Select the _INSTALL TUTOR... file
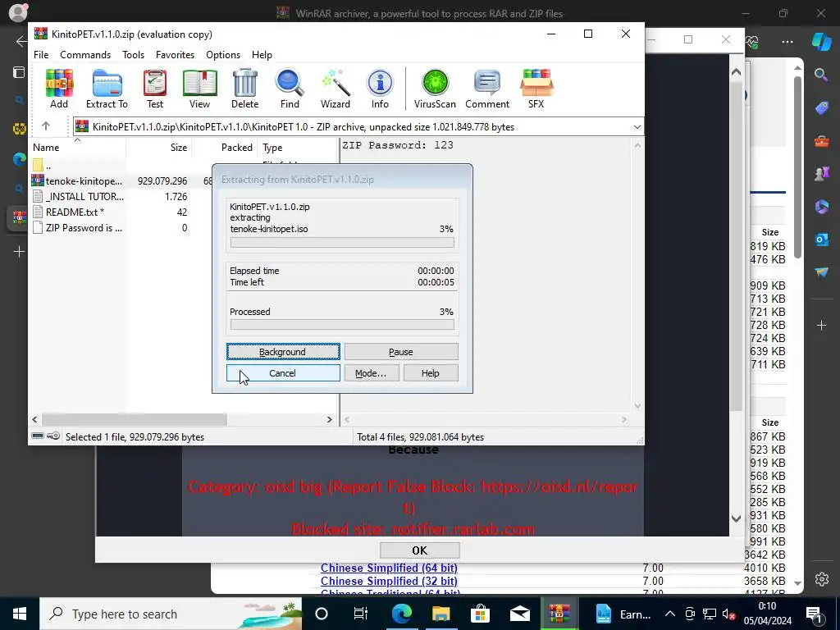The width and height of the screenshot is (840, 630). 78,197
